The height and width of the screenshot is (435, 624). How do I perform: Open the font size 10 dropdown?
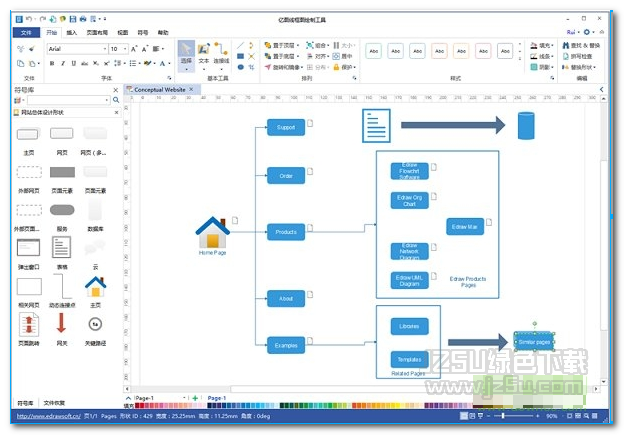tap(125, 49)
